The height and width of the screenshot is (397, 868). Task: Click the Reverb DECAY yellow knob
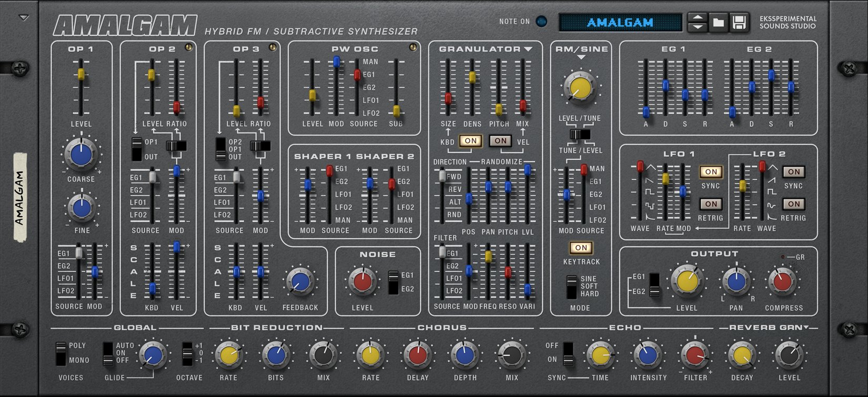click(x=742, y=355)
